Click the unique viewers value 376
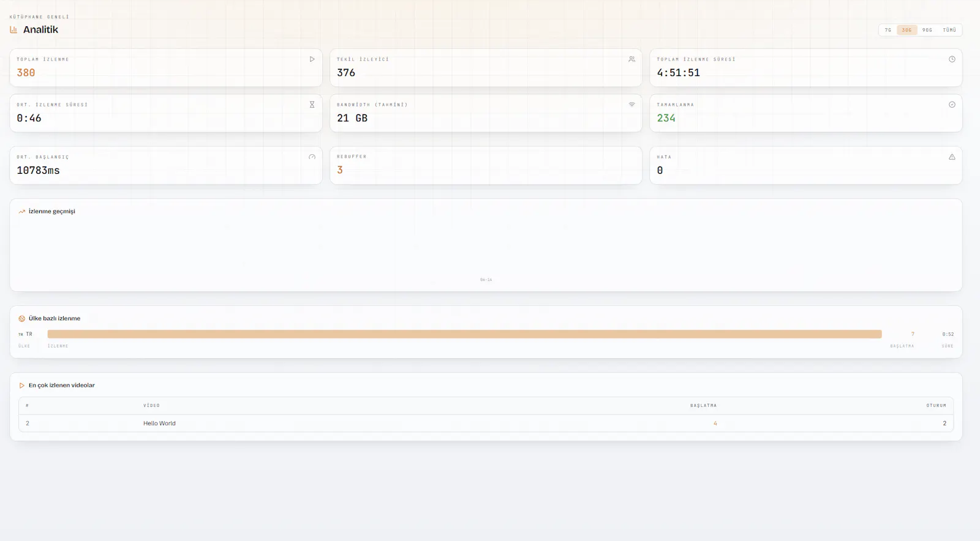The width and height of the screenshot is (980, 541). pos(346,73)
